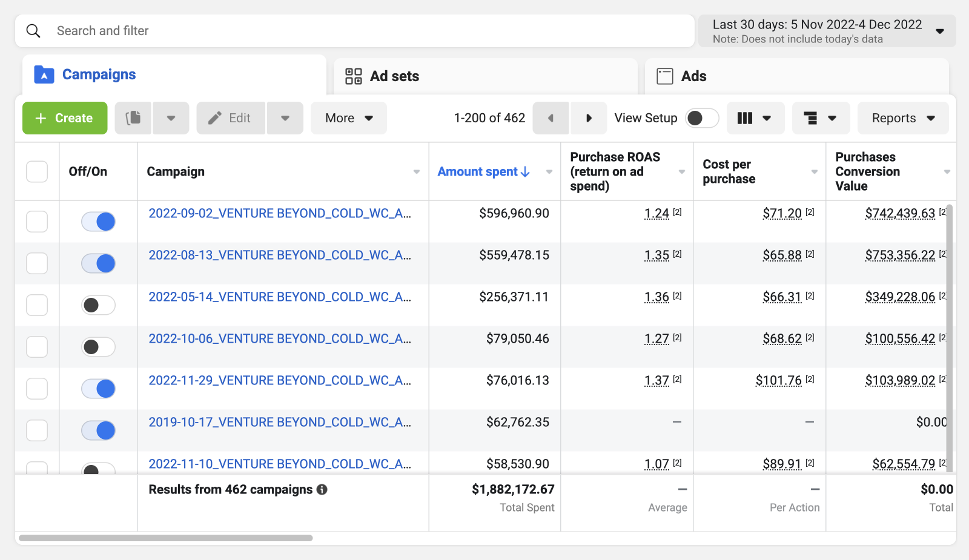
Task: Click the search magnifier icon
Action: pyautogui.click(x=33, y=31)
